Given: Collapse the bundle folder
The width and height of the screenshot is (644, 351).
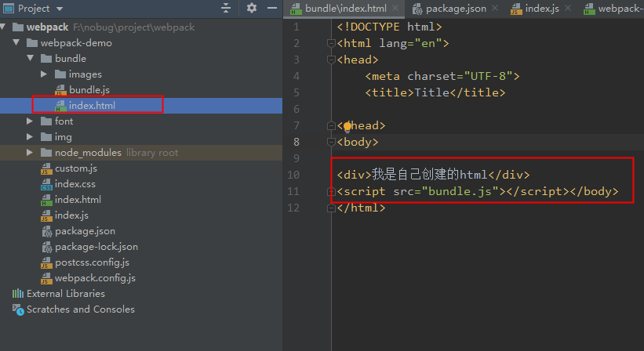Looking at the screenshot, I should tap(31, 58).
